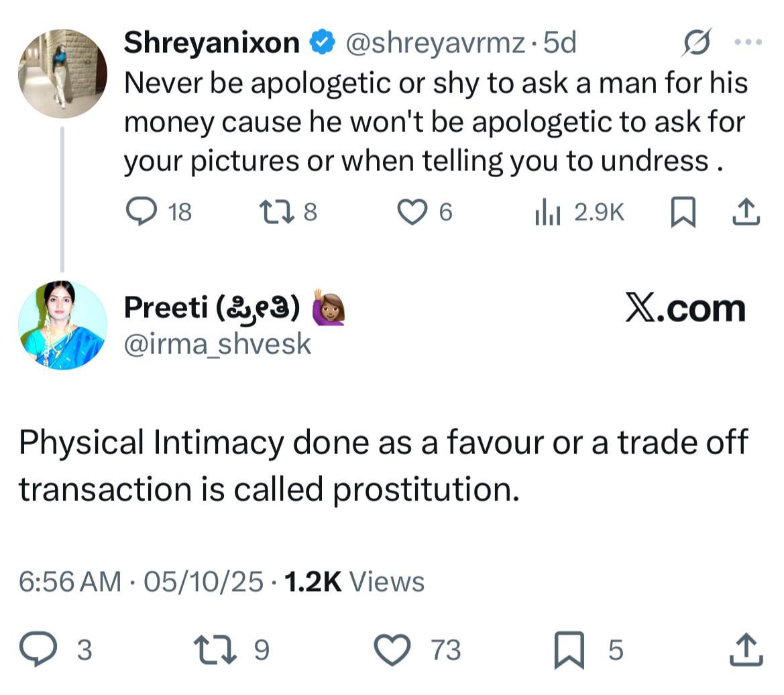Share Shreyanixon's tweet
Image resolution: width=784 pixels, height=695 pixels.
[746, 212]
